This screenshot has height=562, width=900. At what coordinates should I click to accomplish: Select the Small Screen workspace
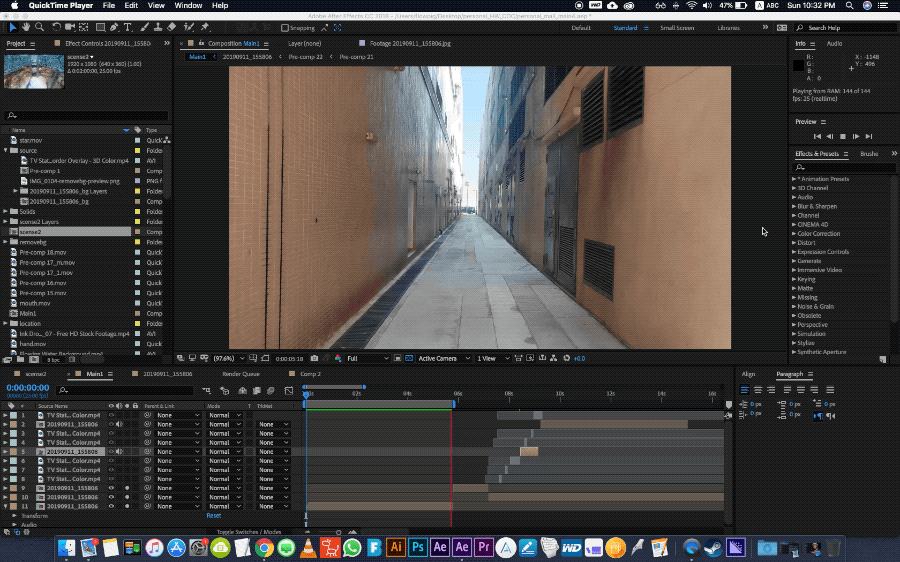(x=677, y=28)
